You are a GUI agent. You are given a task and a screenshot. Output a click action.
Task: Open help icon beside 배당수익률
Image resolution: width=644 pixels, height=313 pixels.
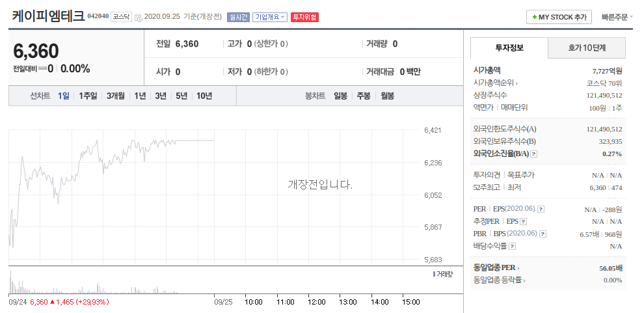click(x=513, y=247)
